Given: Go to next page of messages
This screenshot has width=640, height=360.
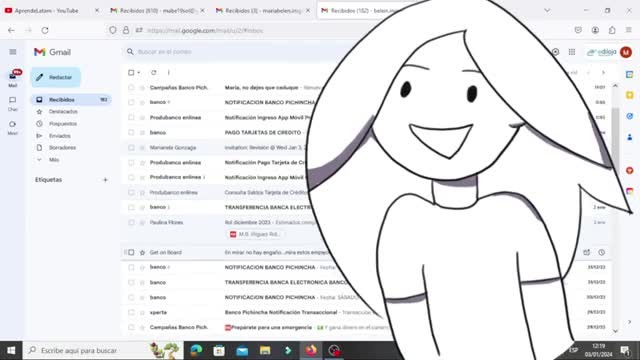Looking at the screenshot, I should click(x=603, y=73).
